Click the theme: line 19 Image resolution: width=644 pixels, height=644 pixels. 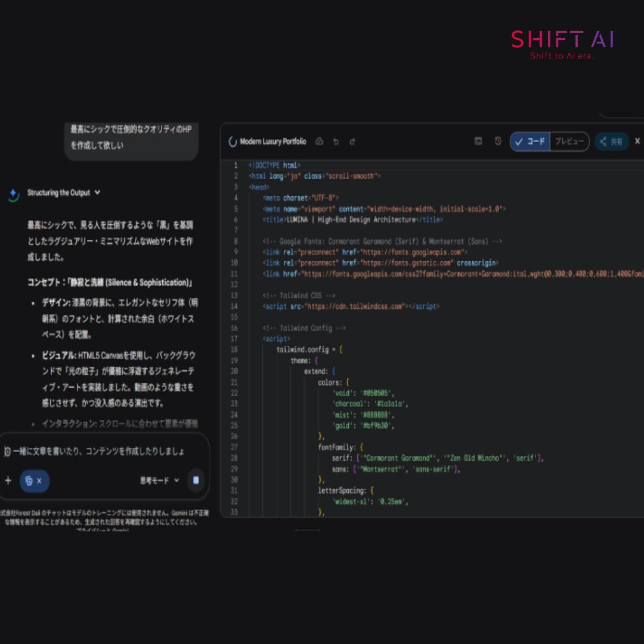coord(304,360)
